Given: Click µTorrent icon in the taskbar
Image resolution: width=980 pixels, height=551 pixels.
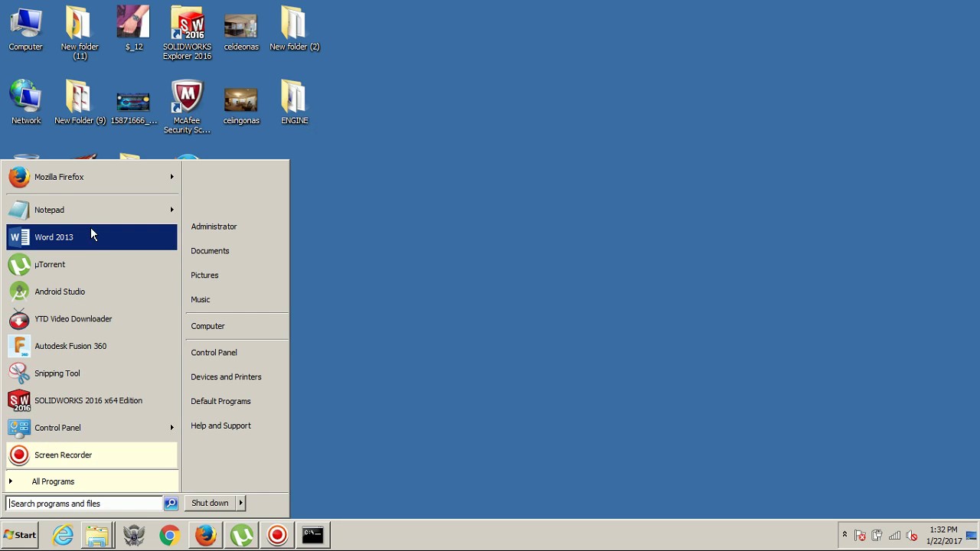Looking at the screenshot, I should [x=242, y=535].
